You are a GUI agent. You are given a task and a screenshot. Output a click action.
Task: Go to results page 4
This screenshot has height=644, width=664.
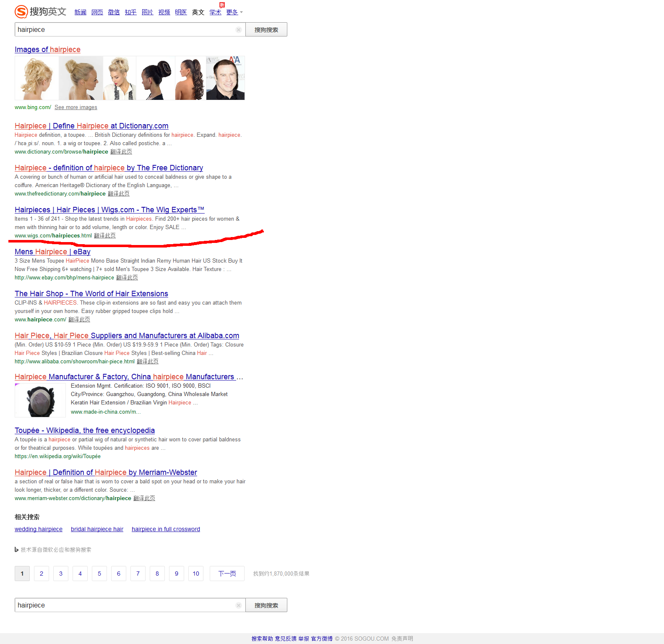(x=80, y=574)
